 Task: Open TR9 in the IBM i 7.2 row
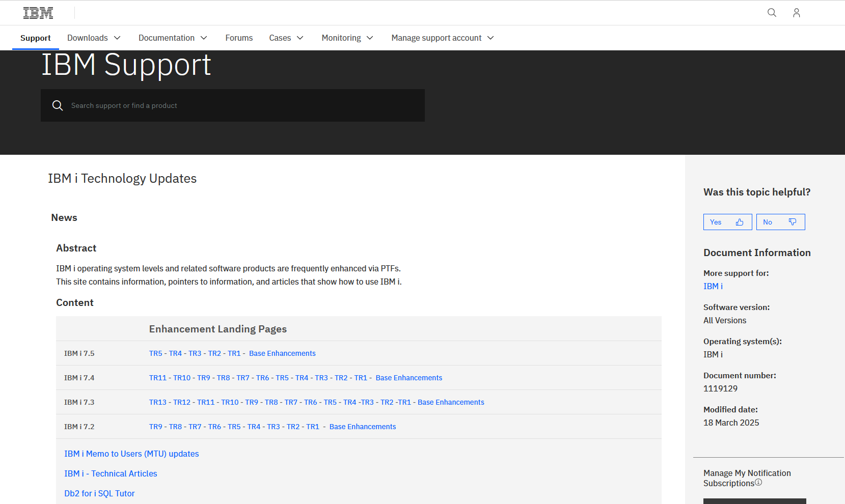pyautogui.click(x=156, y=427)
